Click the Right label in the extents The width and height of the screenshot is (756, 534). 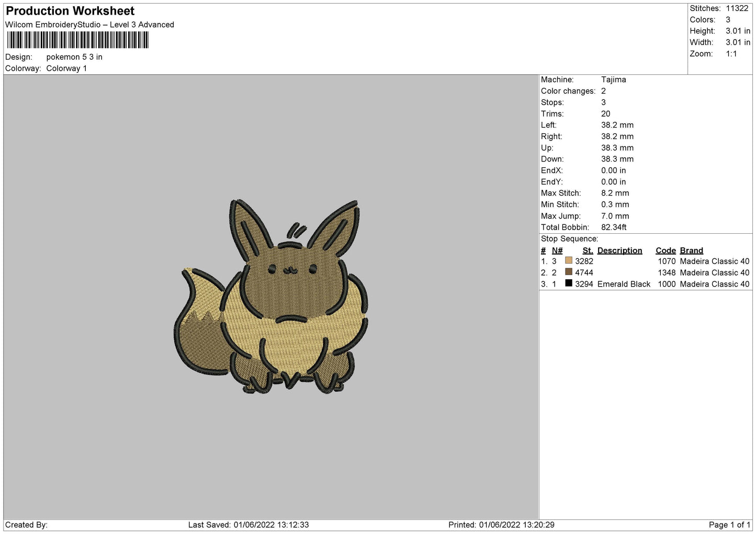[x=551, y=137]
